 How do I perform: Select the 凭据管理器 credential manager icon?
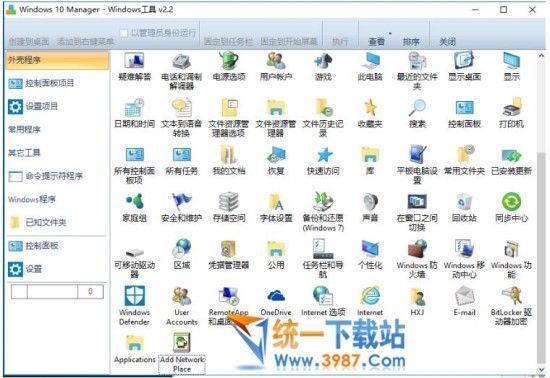coord(229,255)
